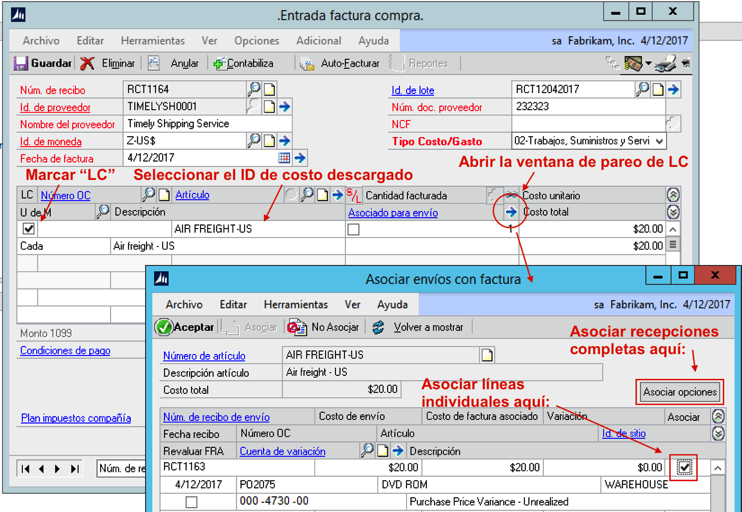Expand invoice line grid with double down arrow
The height and width of the screenshot is (512, 742).
click(673, 212)
